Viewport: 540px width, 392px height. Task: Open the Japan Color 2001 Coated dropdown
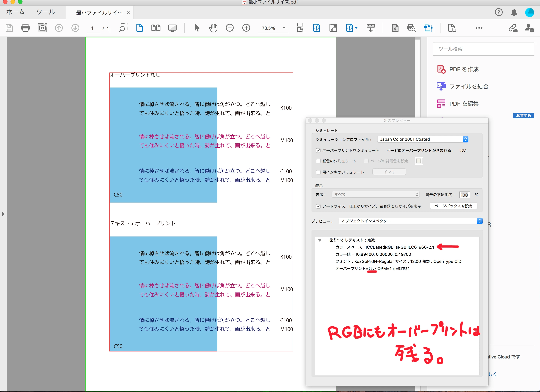coord(423,139)
